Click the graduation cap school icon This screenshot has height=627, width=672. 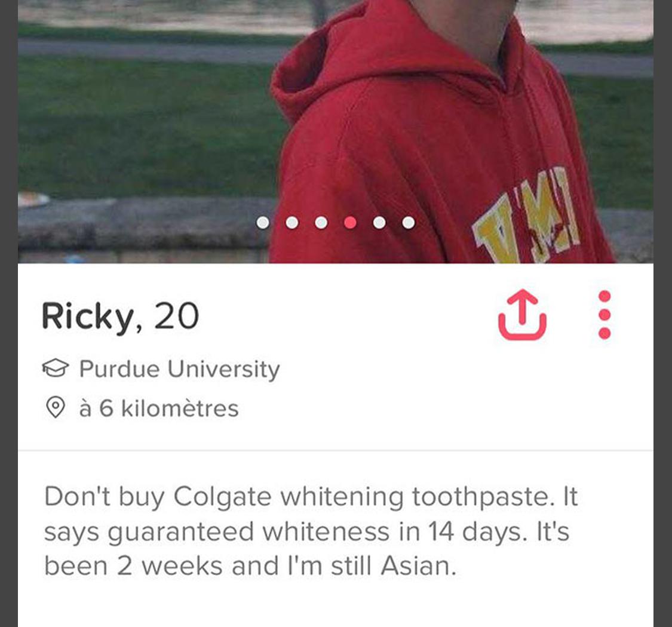(x=56, y=368)
